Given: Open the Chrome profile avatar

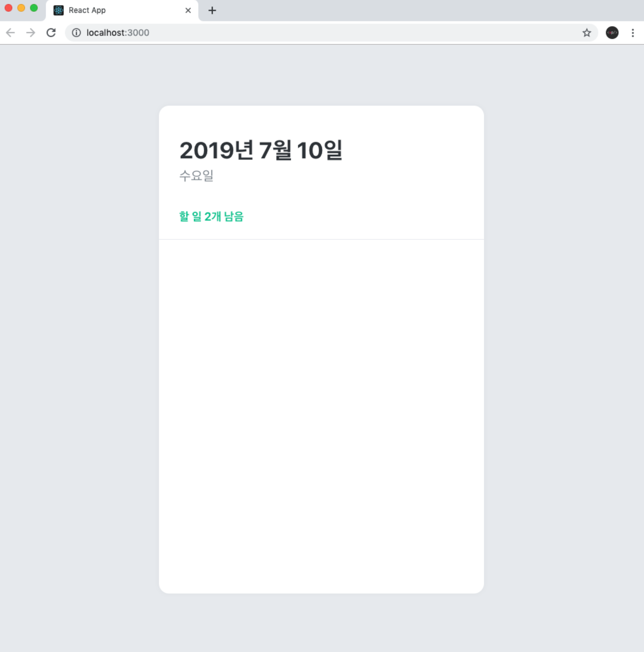Looking at the screenshot, I should point(612,33).
